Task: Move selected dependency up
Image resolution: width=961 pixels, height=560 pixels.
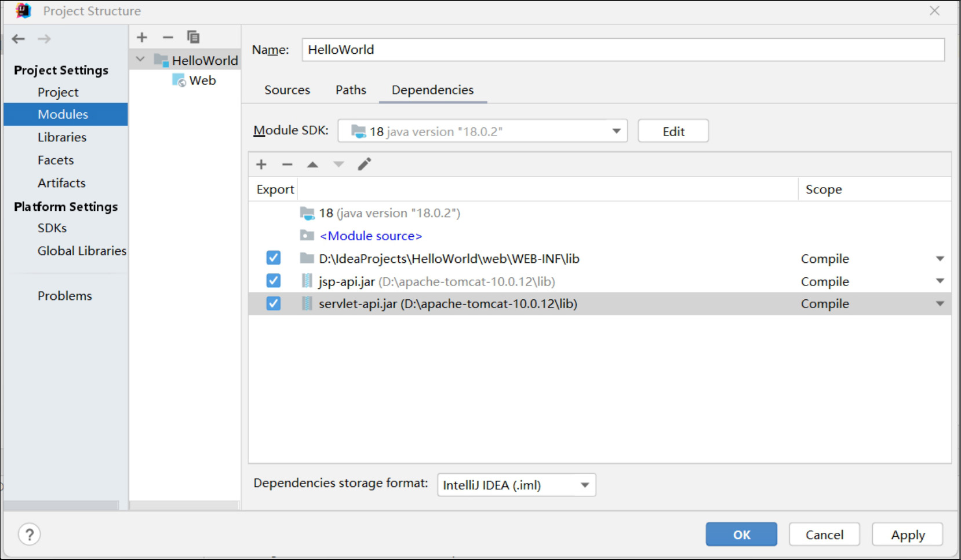Action: click(x=312, y=164)
